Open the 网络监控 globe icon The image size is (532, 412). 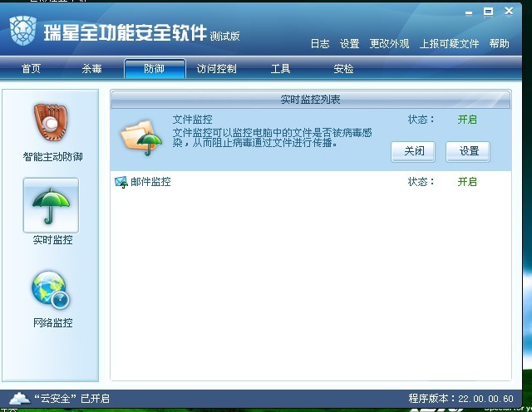click(x=51, y=290)
